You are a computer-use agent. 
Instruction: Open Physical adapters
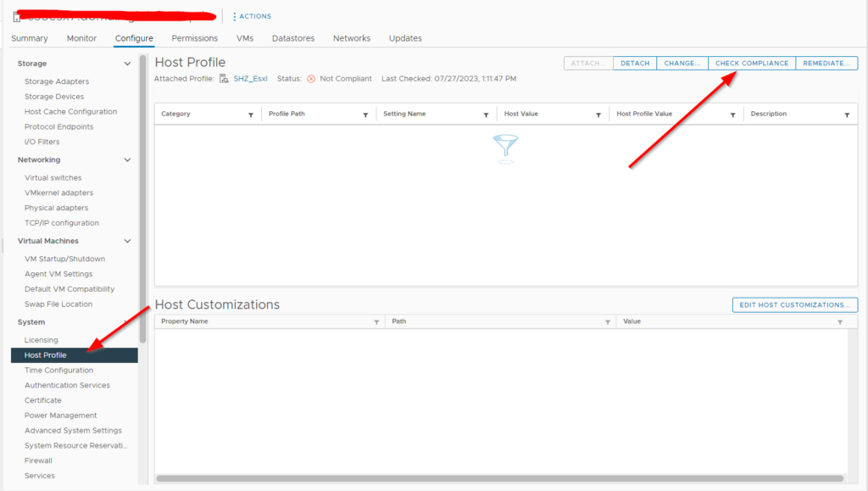click(x=56, y=208)
